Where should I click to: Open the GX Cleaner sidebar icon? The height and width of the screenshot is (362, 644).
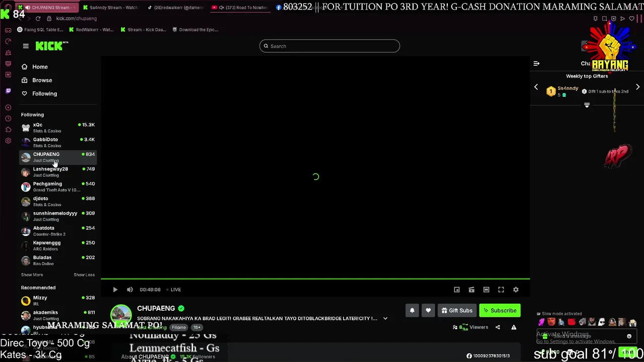click(x=8, y=52)
